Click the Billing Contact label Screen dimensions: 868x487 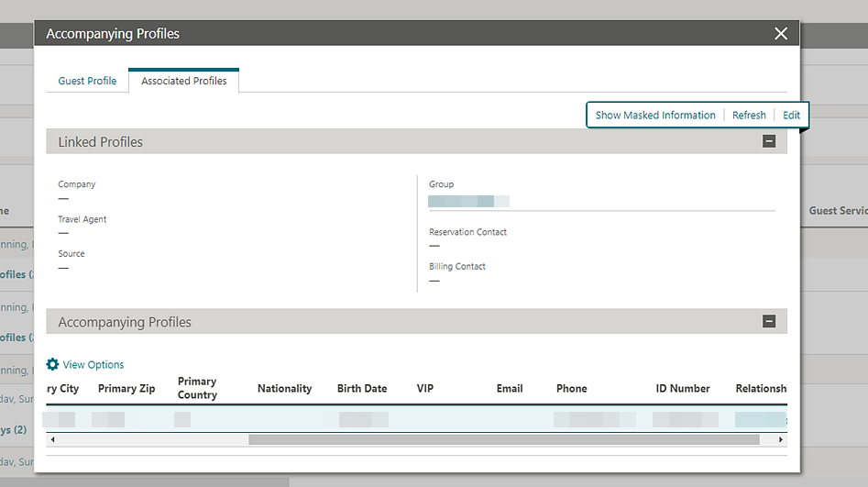(457, 266)
